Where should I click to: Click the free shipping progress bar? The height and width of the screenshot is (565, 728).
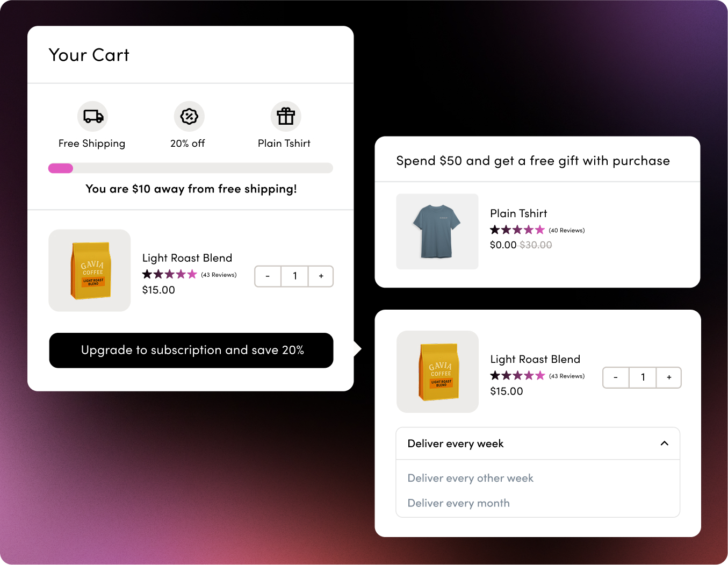[x=191, y=168]
